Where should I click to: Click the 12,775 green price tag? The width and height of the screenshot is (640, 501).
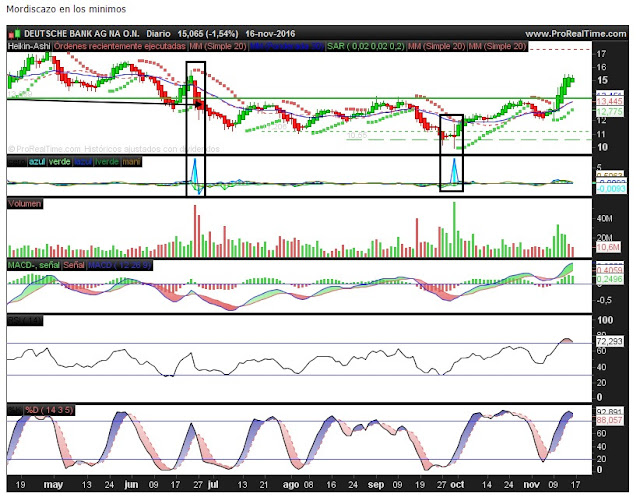pos(610,112)
